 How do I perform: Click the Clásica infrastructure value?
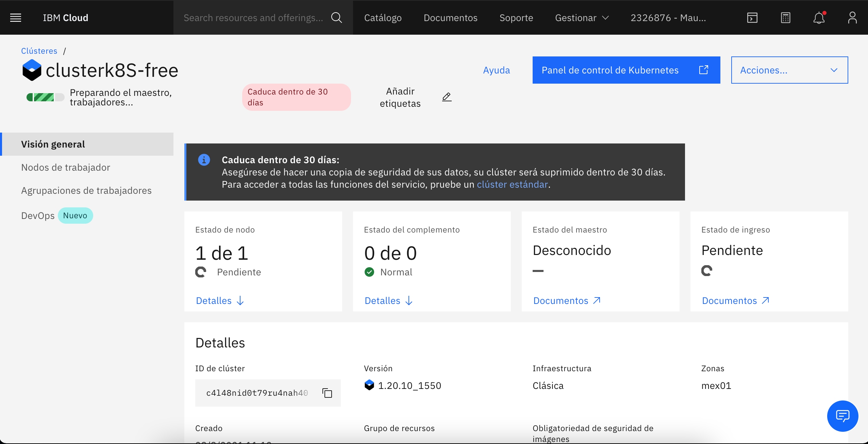(x=548, y=386)
